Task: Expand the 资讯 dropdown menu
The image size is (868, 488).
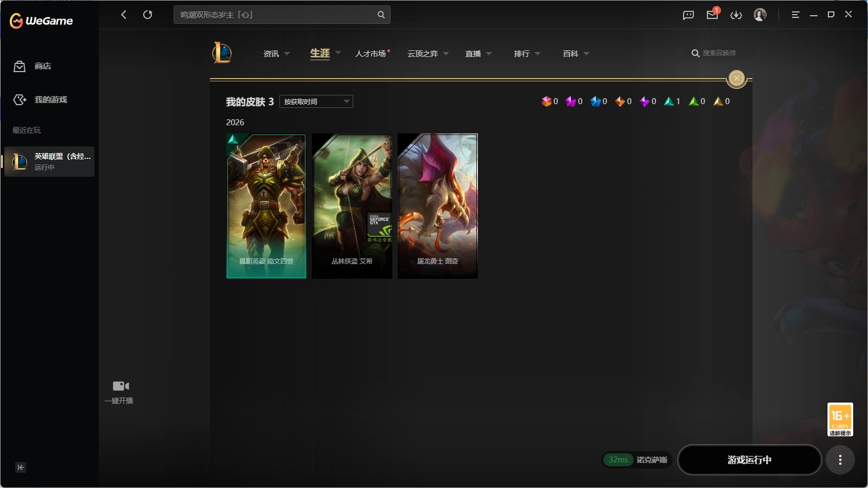Action: click(x=276, y=54)
